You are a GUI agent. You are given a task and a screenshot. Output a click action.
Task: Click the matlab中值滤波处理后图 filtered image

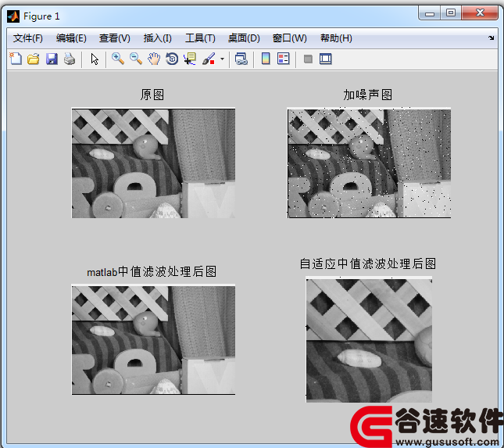coord(153,339)
